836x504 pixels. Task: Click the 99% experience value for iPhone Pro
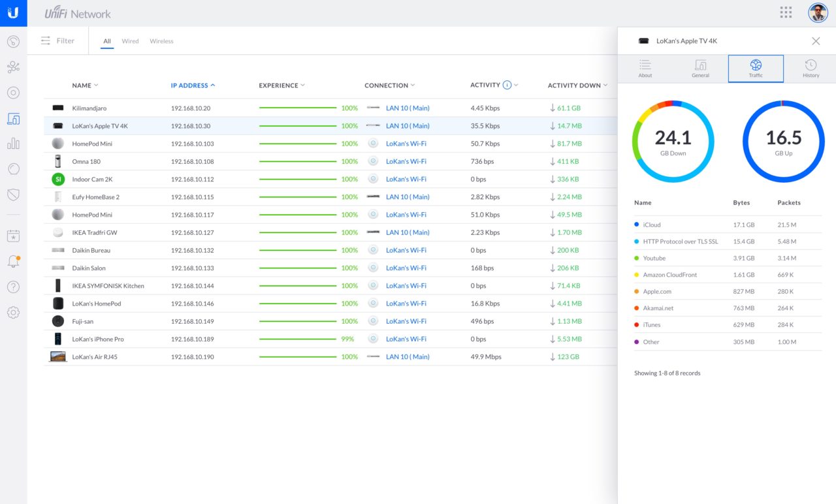(x=347, y=339)
